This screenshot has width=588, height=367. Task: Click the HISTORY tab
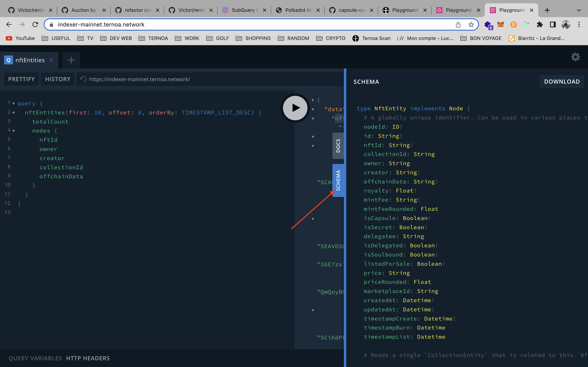(x=58, y=79)
